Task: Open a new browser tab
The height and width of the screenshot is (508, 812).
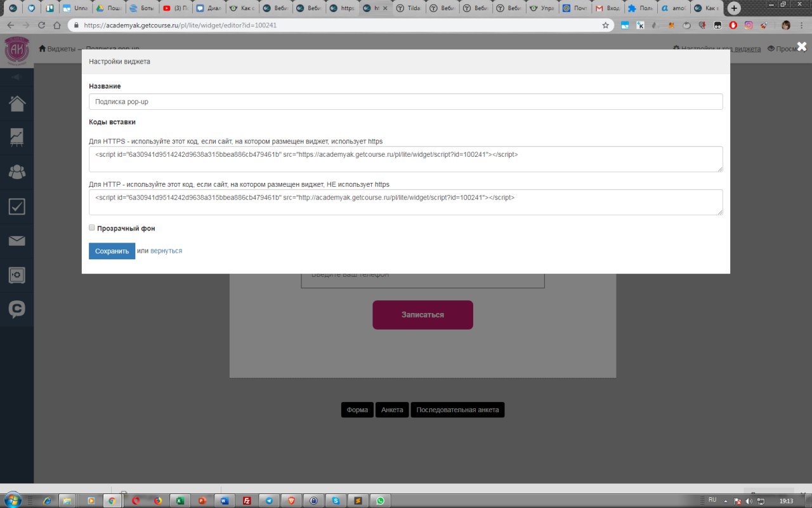Action: (734, 8)
